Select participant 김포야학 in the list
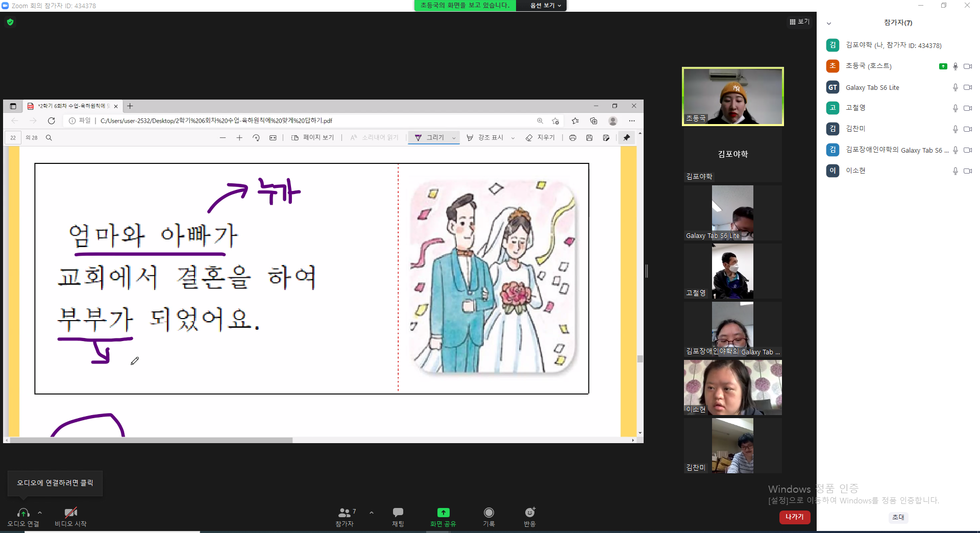Viewport: 980px width, 533px height. coord(898,45)
